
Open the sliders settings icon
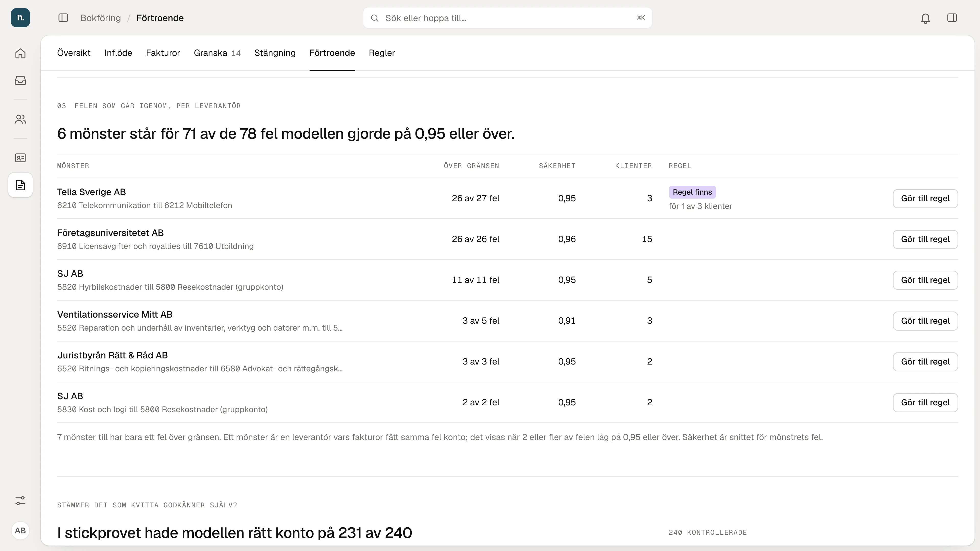click(x=20, y=501)
